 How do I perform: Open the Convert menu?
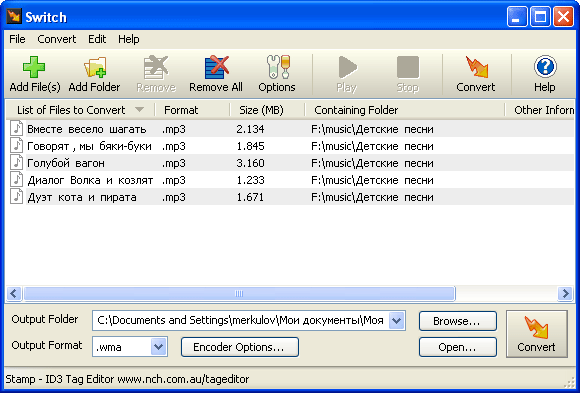[57, 39]
